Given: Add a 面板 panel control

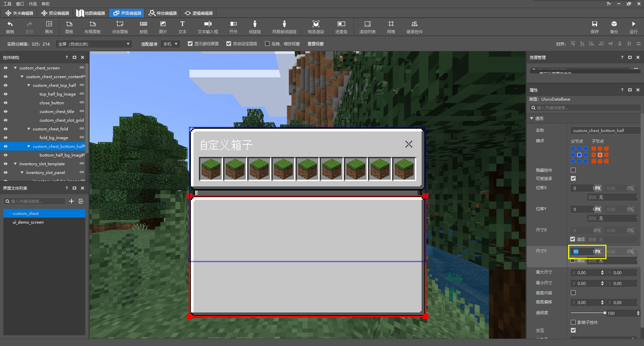Looking at the screenshot, I should (69, 27).
